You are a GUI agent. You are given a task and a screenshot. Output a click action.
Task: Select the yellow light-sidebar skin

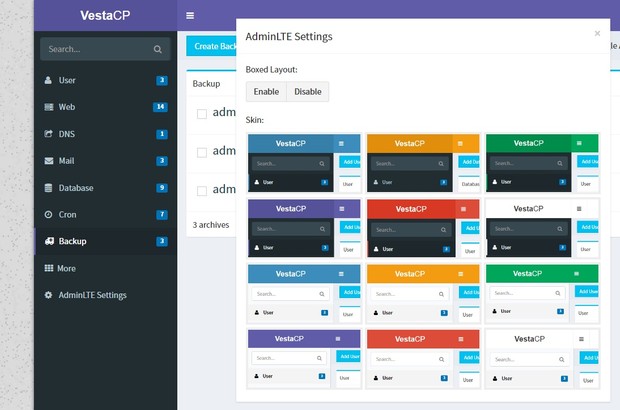[x=423, y=293]
